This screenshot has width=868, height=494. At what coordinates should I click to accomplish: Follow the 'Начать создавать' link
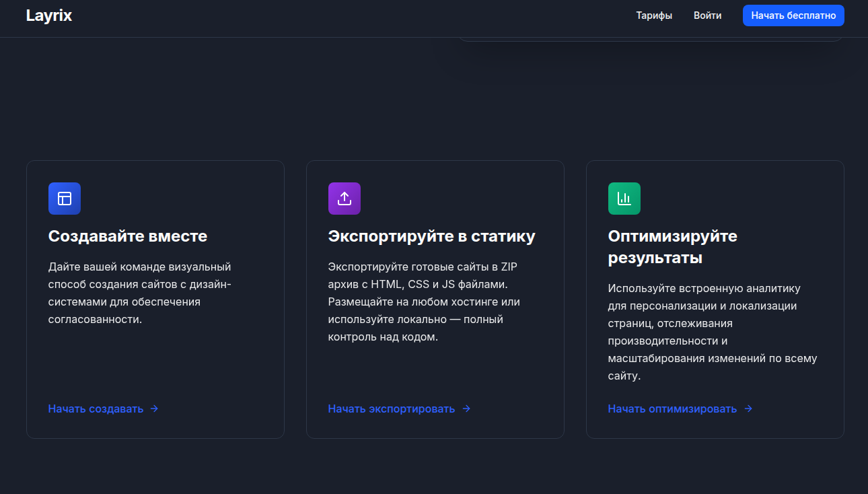pos(96,409)
